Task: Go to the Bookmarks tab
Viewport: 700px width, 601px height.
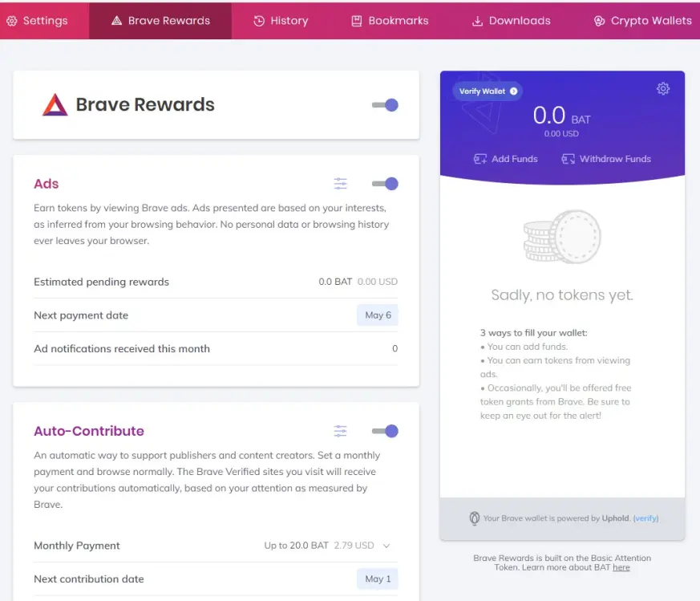Action: [390, 21]
